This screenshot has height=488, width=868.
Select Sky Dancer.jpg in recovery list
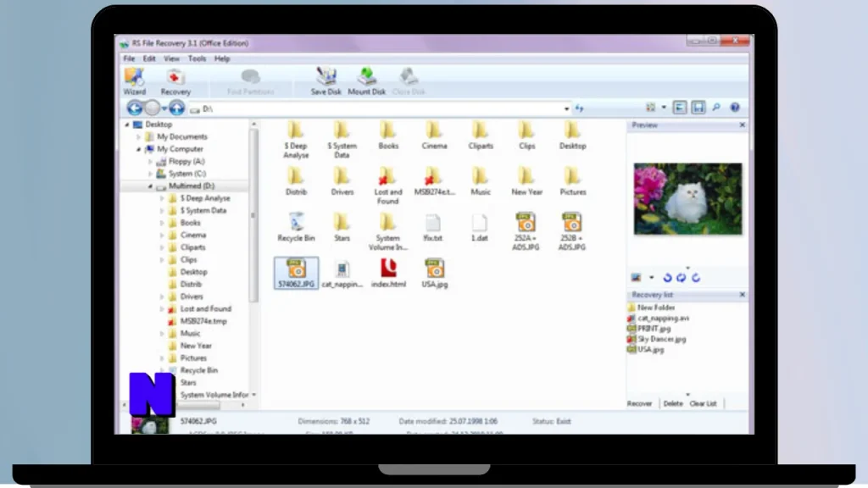[661, 339]
